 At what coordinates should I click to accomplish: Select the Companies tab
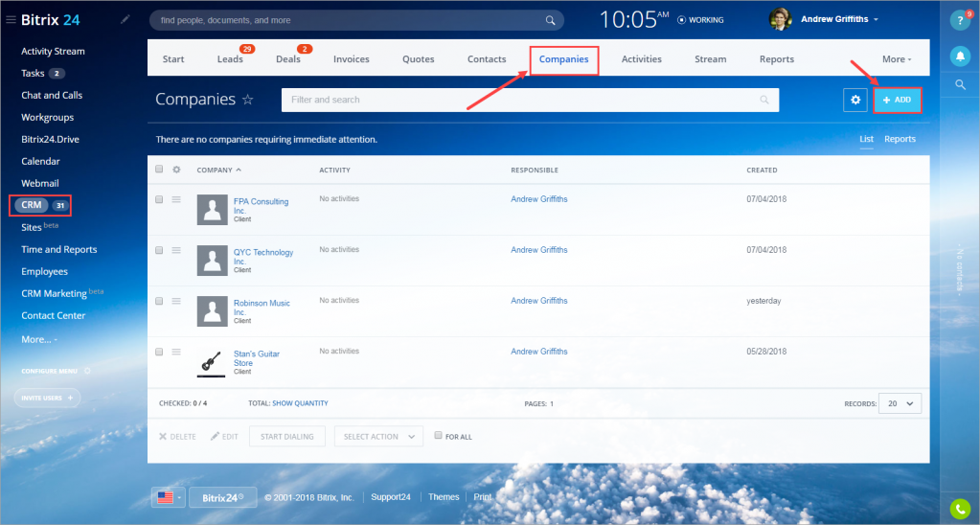click(563, 58)
